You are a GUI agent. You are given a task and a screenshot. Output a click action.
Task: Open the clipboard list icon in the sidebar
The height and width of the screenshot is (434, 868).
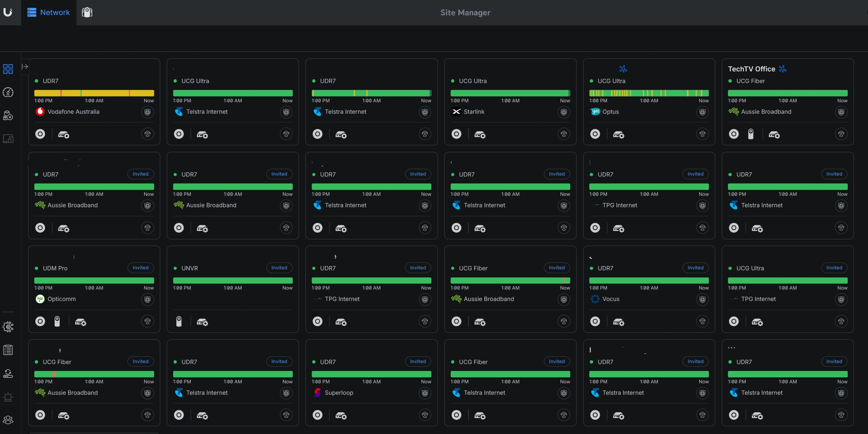tap(8, 350)
